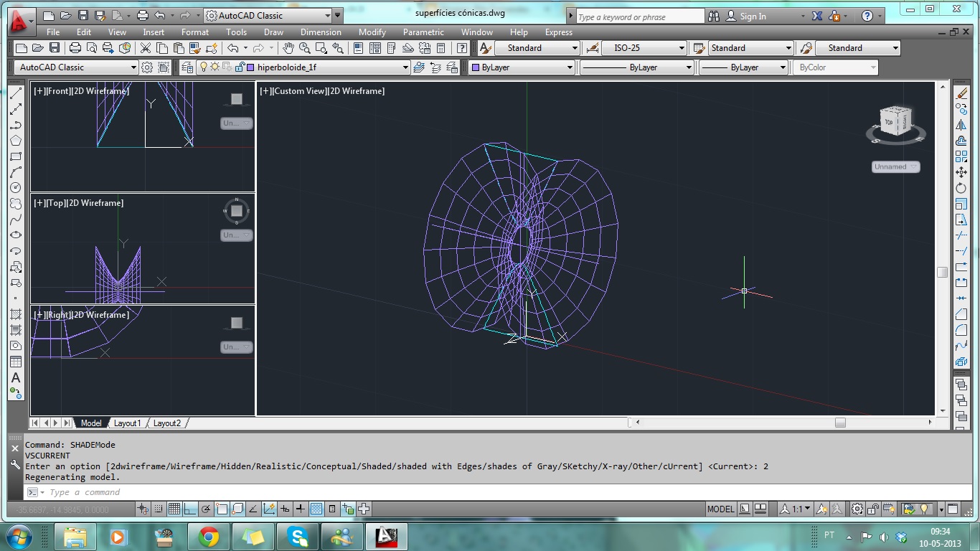Screen dimensions: 980x551
Task: Toggle Snap mode in the status bar
Action: 158,509
